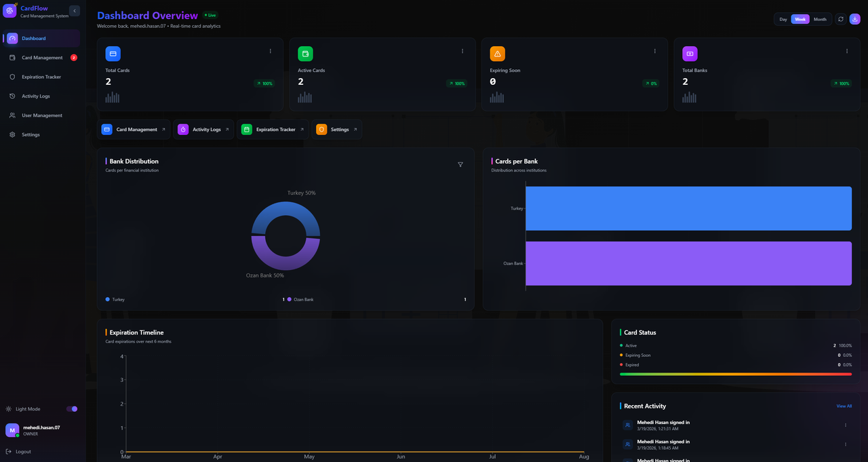Click the sun icon beside Light Mode
The height and width of the screenshot is (462, 868).
coord(9,409)
